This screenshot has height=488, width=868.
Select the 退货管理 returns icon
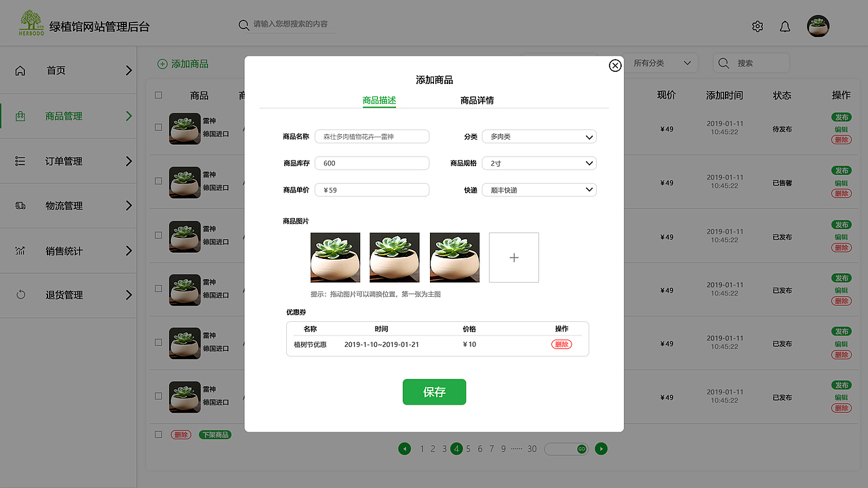point(20,294)
